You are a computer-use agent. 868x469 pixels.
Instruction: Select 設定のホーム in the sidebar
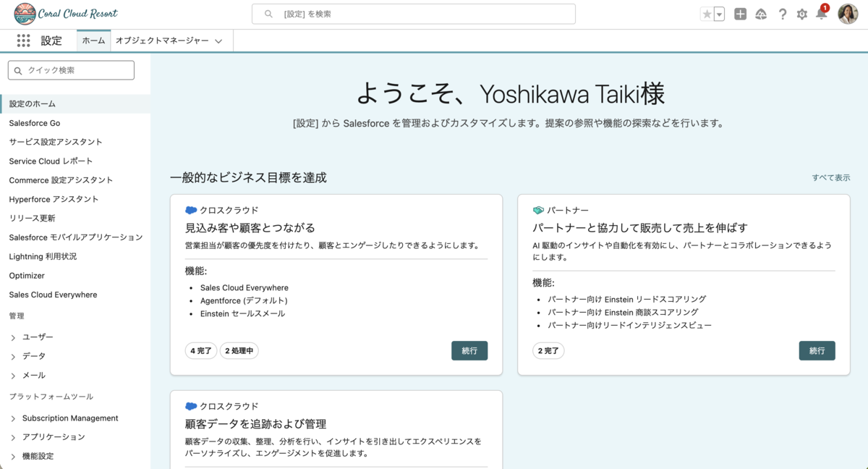tap(75, 103)
